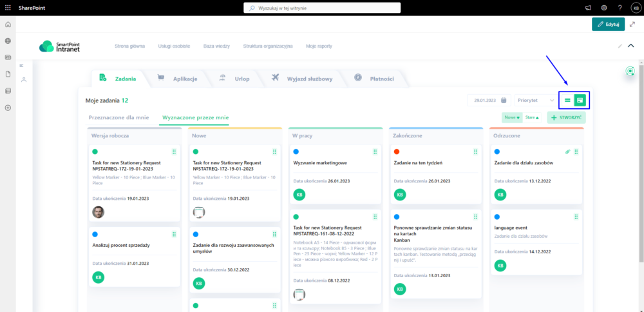This screenshot has height=312, width=644.
Task: Click the site search field
Action: (322, 8)
